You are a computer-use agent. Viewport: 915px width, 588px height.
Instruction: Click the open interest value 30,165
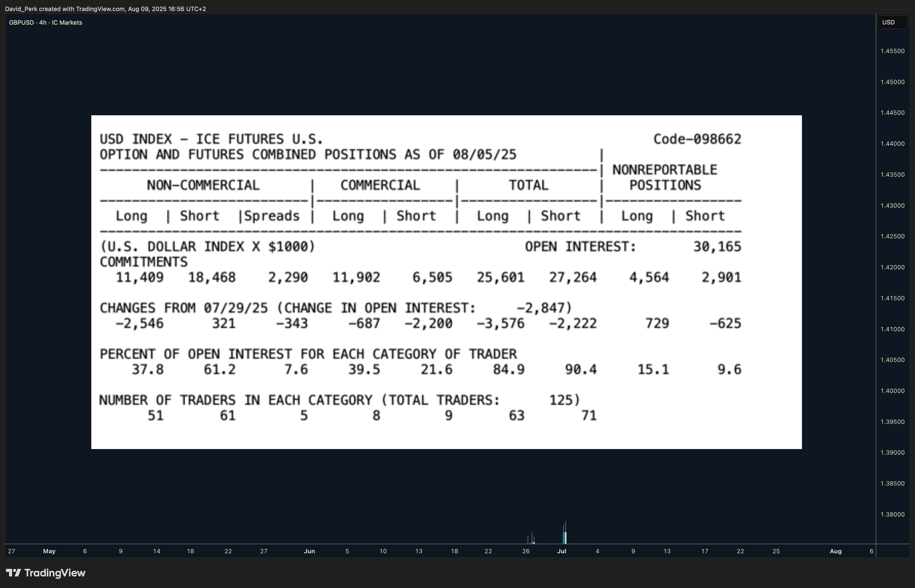click(717, 247)
